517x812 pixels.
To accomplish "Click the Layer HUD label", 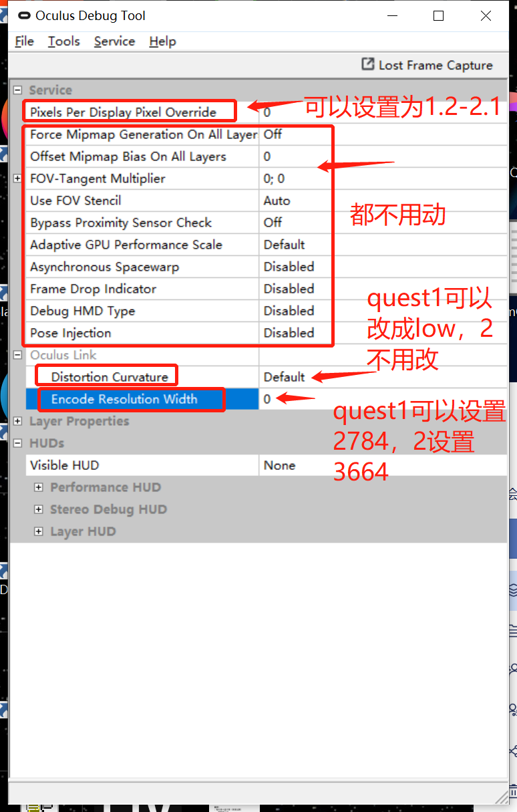I will (x=83, y=531).
